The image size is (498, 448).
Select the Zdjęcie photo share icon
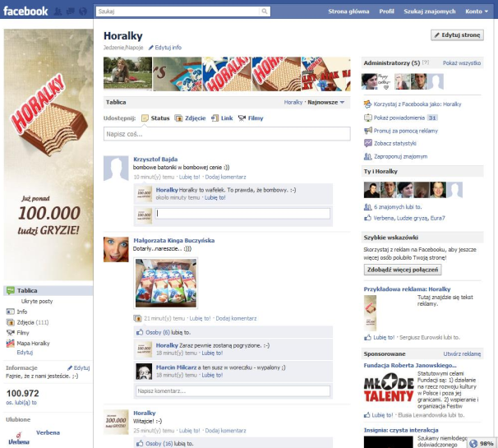point(179,118)
